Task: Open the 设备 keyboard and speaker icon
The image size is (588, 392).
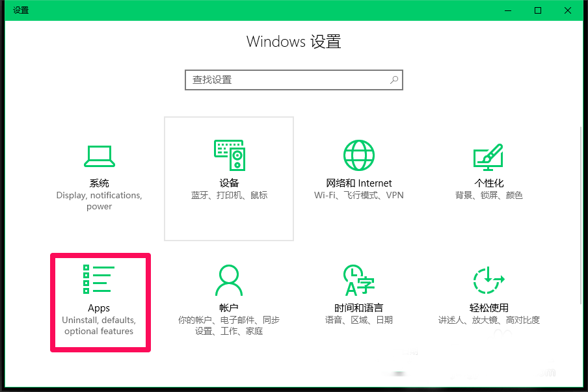Action: coord(229,155)
